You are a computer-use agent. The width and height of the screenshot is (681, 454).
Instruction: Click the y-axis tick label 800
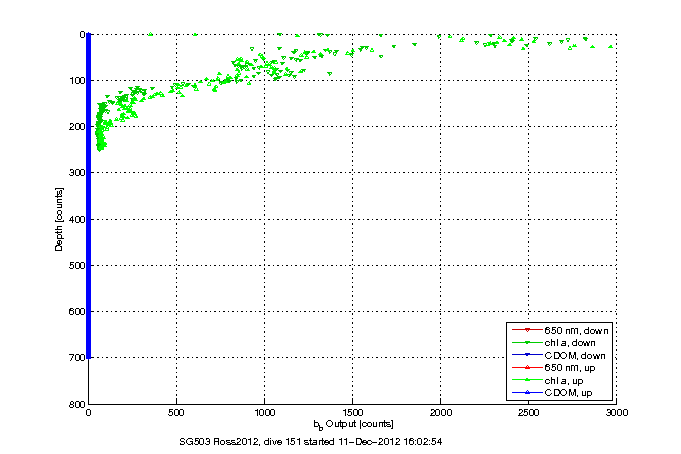pos(76,404)
